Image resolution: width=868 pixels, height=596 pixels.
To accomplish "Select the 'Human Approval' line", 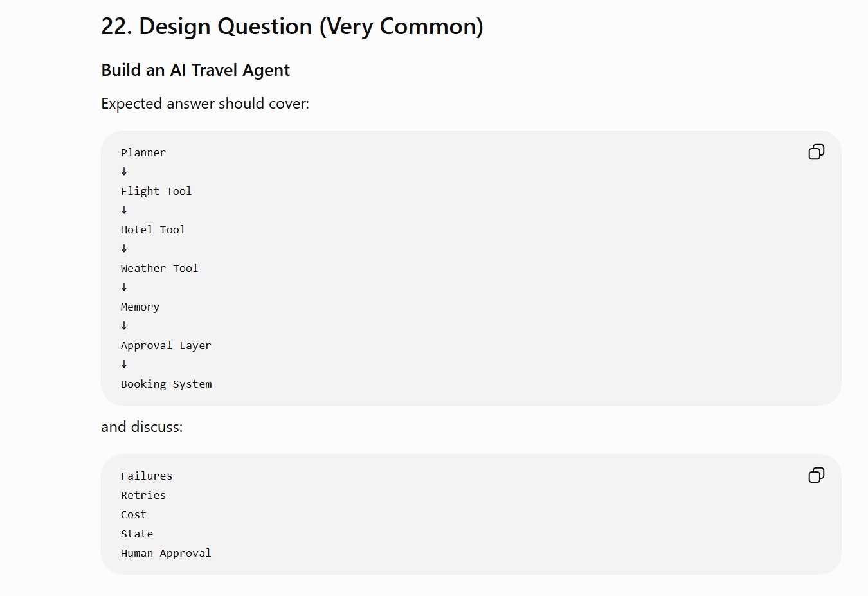I will pos(166,553).
